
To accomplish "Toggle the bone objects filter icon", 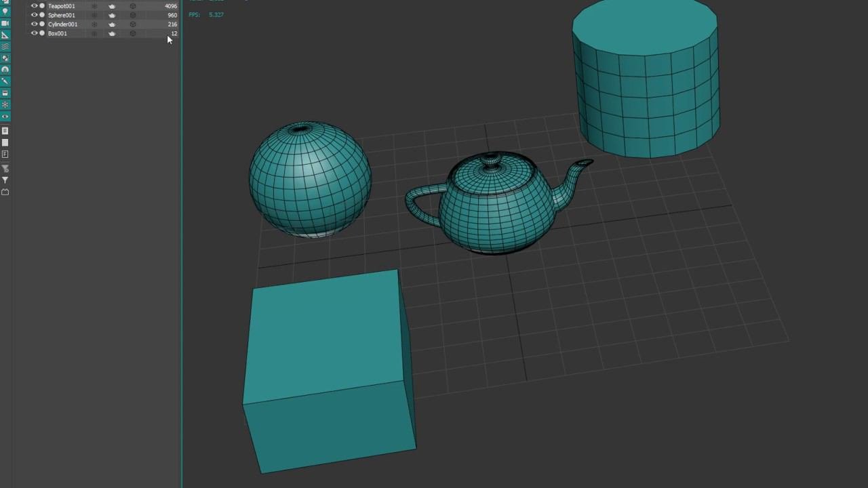I will 5,81.
